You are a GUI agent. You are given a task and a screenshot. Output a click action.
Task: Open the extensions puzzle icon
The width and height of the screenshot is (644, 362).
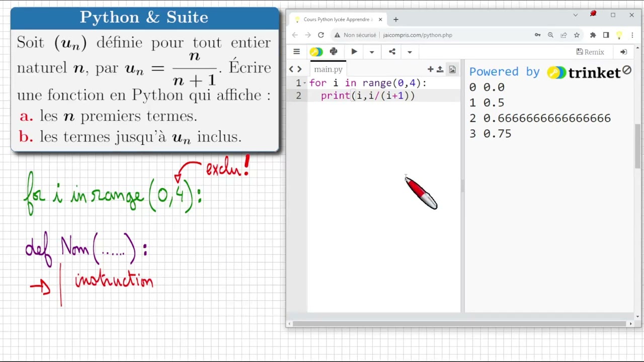[593, 35]
